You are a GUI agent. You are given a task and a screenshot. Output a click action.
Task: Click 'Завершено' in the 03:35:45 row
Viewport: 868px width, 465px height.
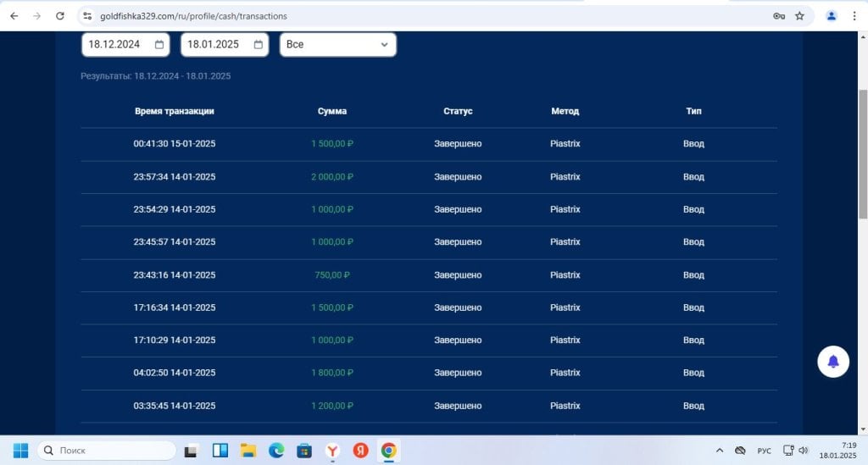click(x=458, y=406)
